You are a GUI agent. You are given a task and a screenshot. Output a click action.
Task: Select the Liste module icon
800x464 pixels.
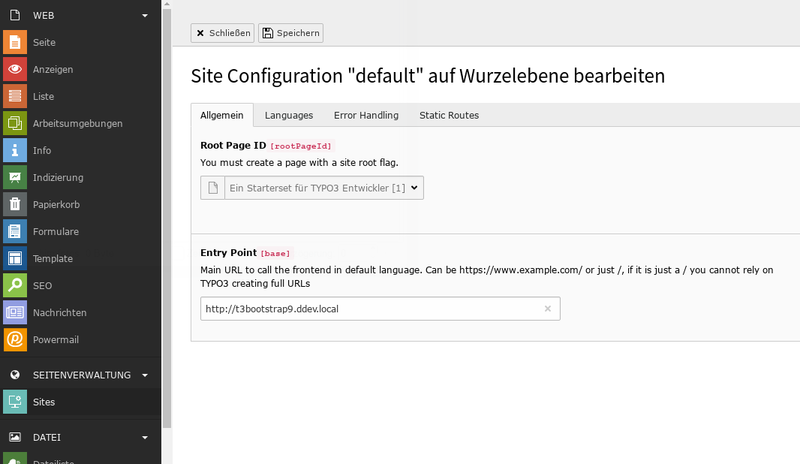pos(14,97)
